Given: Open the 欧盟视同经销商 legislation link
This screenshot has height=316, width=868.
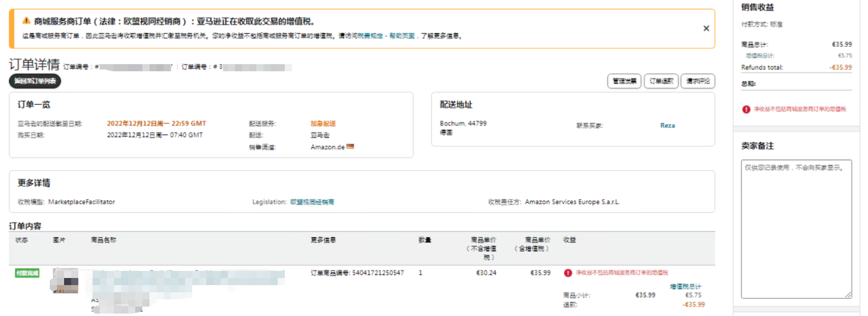Looking at the screenshot, I should pyautogui.click(x=312, y=202).
